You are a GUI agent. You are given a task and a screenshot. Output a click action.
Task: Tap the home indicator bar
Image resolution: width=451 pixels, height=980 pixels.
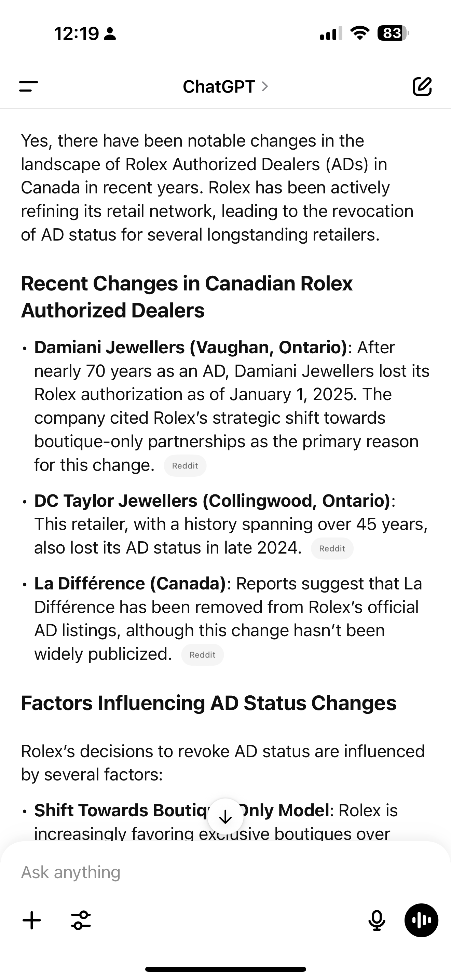tap(225, 969)
